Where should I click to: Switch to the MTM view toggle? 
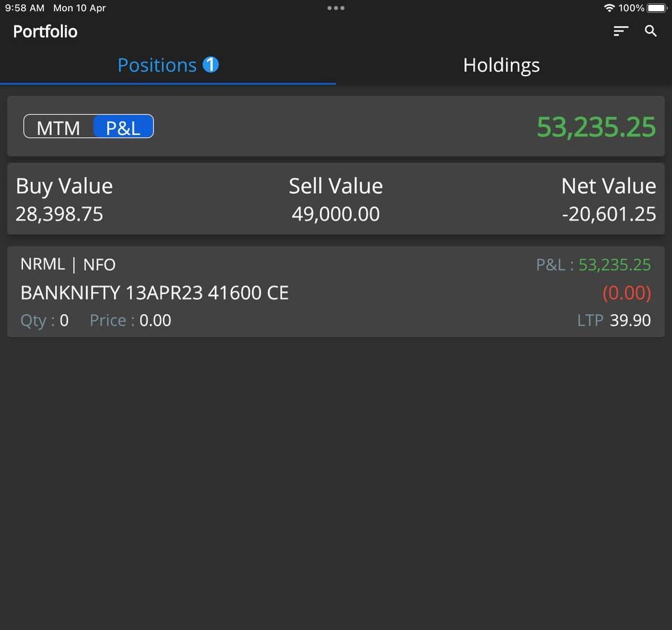58,127
